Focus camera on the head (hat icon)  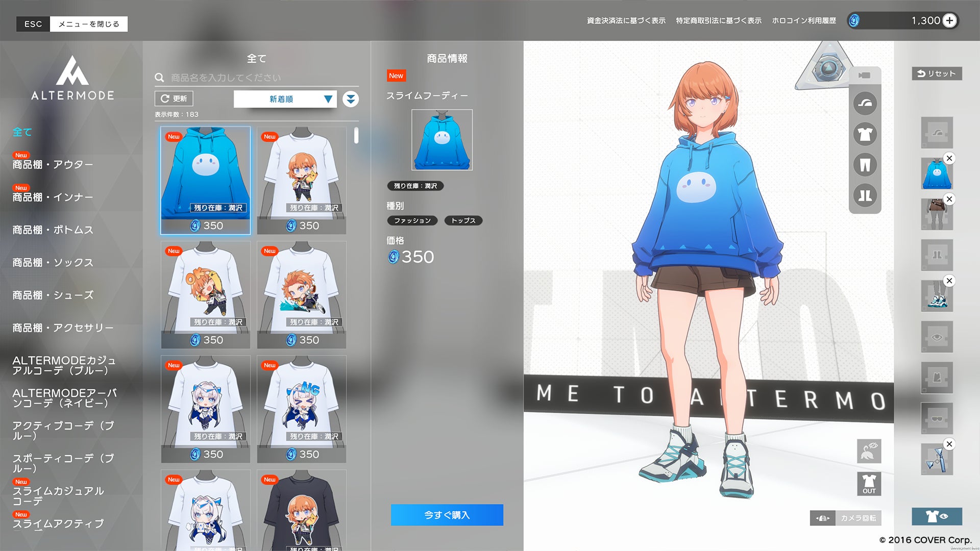click(865, 104)
